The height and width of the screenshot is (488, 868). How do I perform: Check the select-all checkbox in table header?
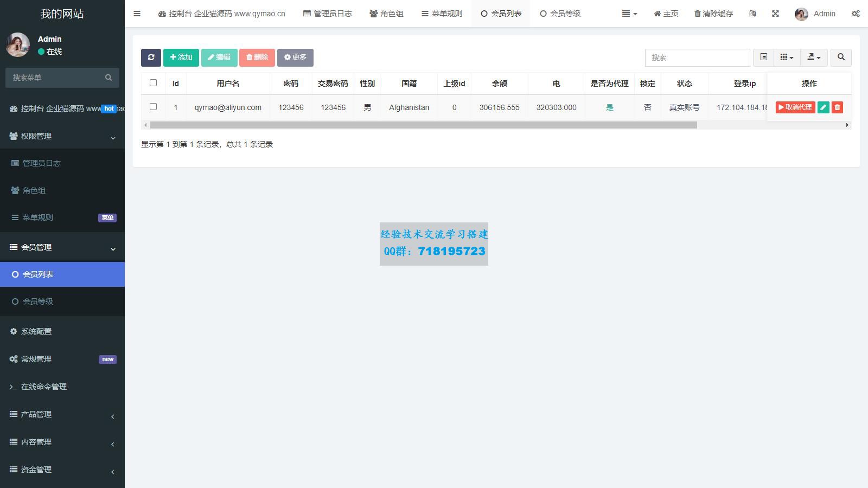pos(153,83)
